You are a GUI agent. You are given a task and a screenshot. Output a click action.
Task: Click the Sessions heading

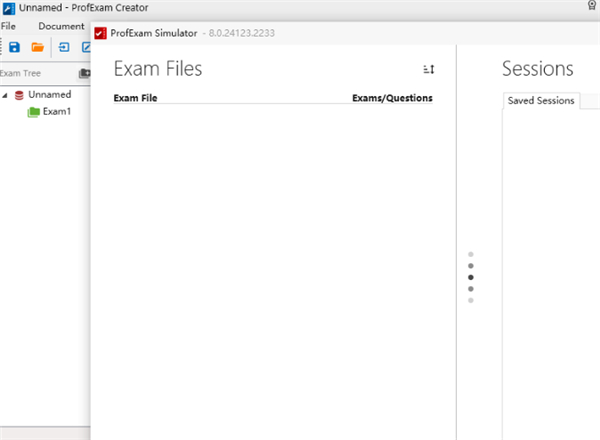538,69
